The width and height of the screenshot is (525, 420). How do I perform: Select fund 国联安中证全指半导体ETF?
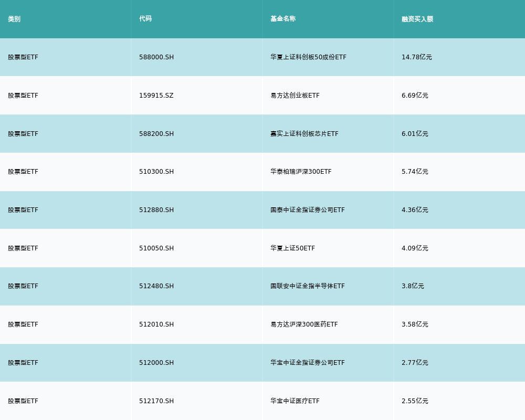[x=307, y=286]
